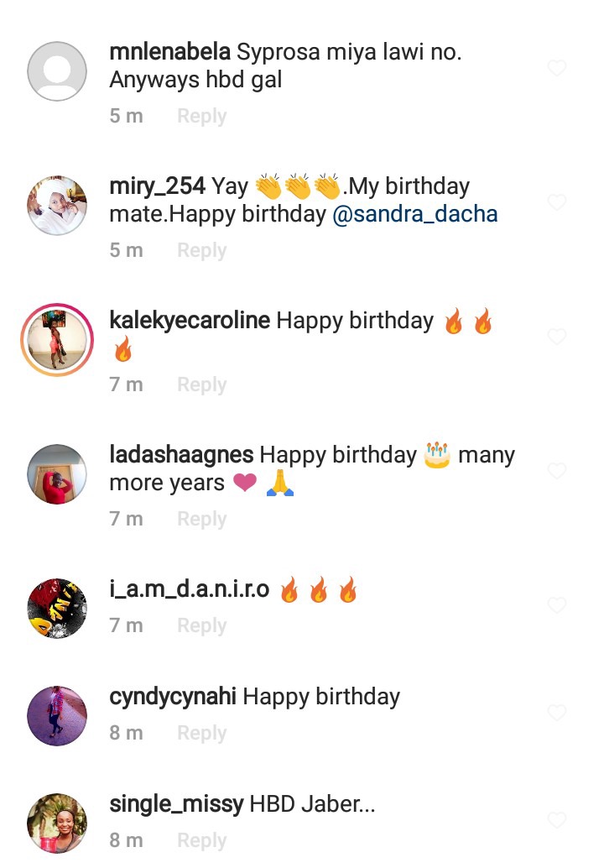Like i_a.m_d.a.n.i.r.o's fire emoji comment
This screenshot has width=604, height=868.
point(557,605)
